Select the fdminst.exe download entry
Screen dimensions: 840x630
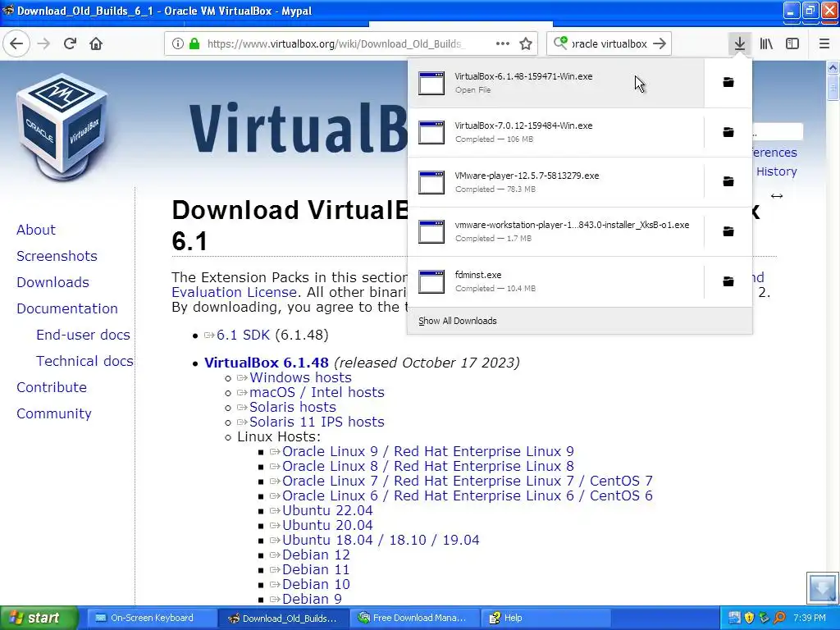pyautogui.click(x=555, y=281)
